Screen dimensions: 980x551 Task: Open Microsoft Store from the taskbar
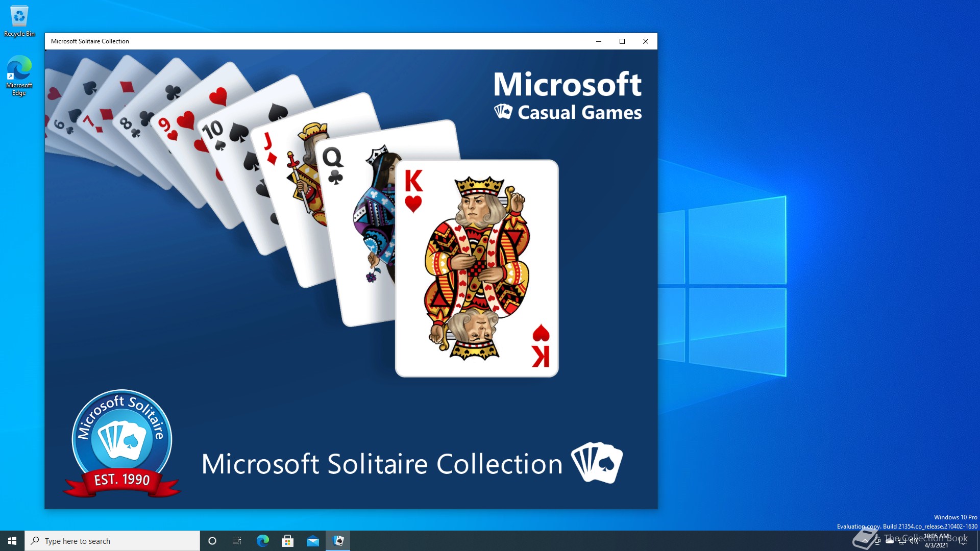288,541
